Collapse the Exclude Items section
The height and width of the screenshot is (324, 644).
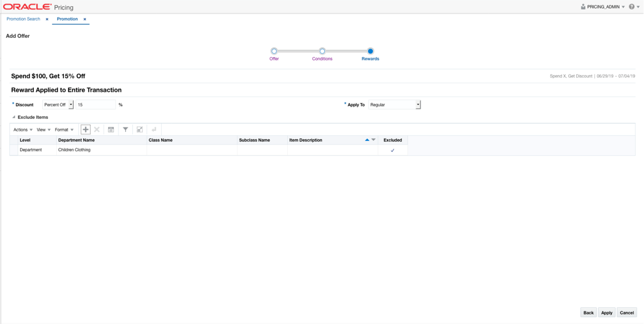tap(13, 117)
